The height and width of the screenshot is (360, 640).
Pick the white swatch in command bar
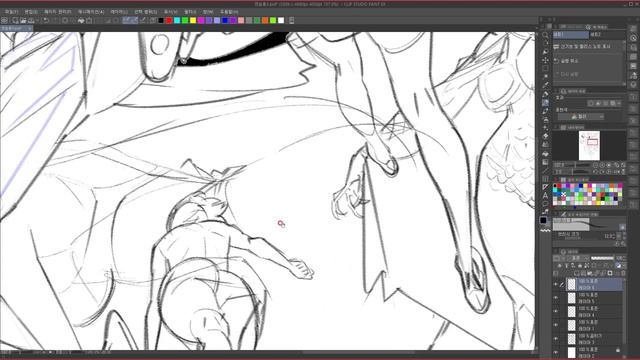click(281, 20)
